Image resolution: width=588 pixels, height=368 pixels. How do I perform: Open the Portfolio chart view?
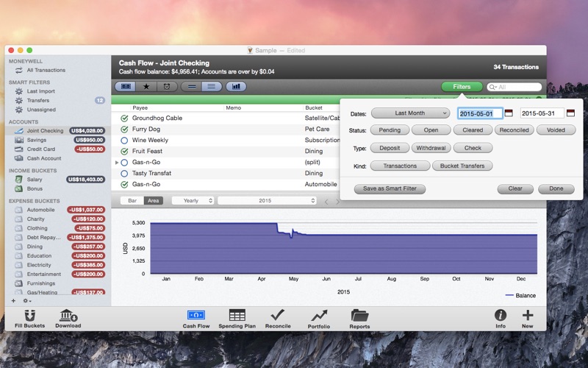point(319,315)
